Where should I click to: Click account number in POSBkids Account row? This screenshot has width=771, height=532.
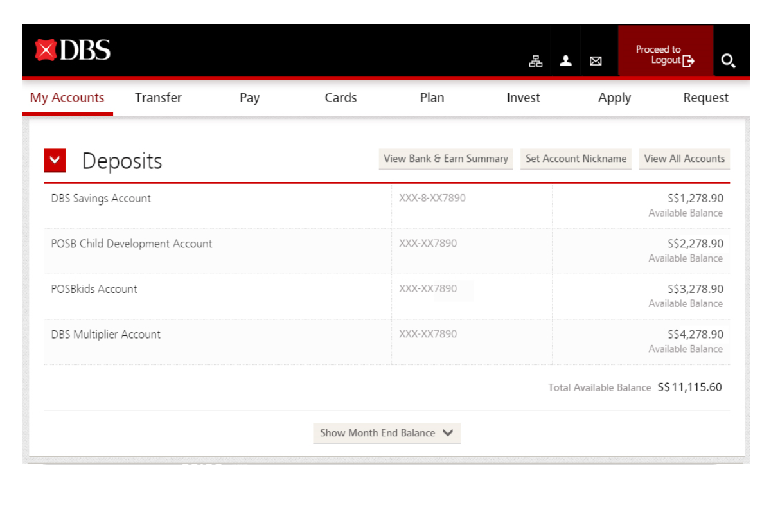[428, 288]
